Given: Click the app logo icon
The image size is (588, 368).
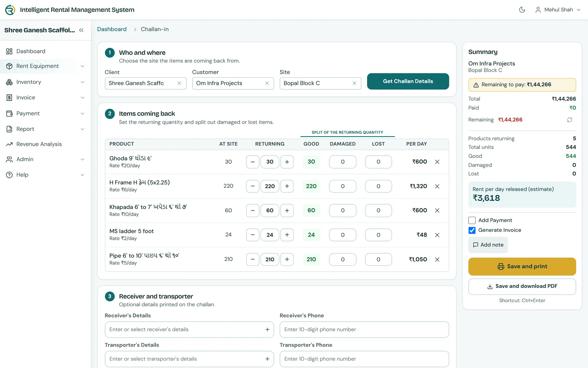Looking at the screenshot, I should 10,10.
